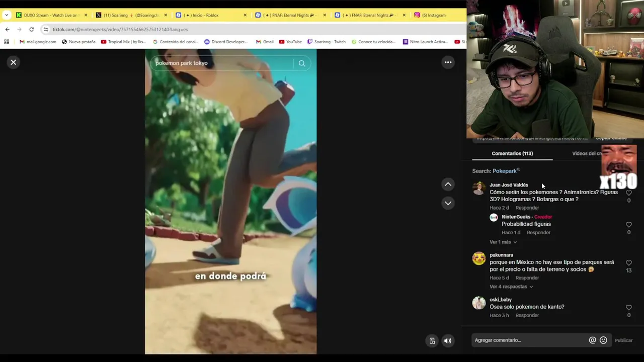Expand 'Ver 1 más' replies

[x=503, y=242]
